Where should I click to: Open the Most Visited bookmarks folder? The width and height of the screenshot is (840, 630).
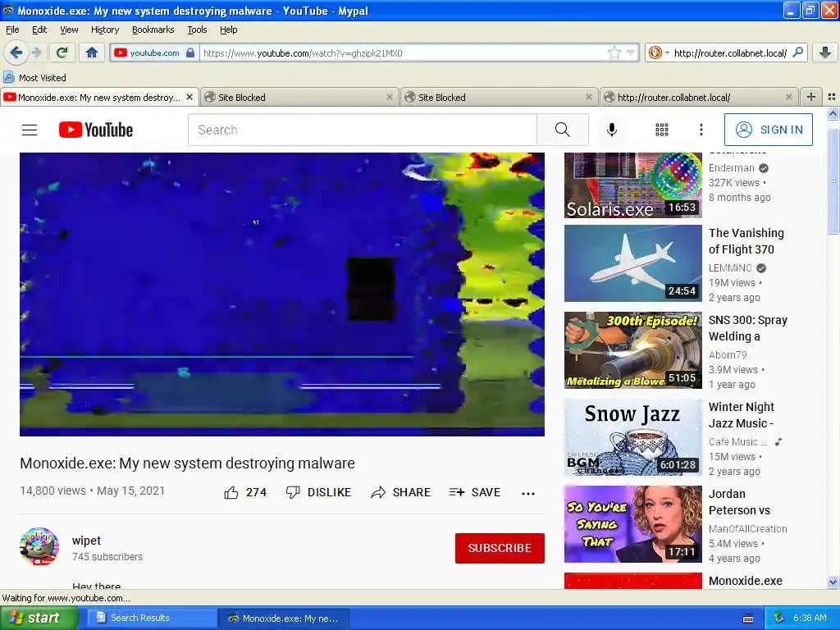click(x=34, y=78)
